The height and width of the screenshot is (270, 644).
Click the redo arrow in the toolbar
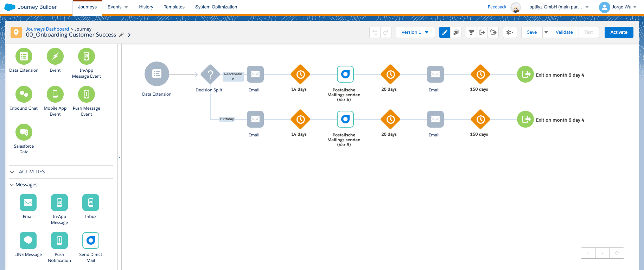coord(386,32)
